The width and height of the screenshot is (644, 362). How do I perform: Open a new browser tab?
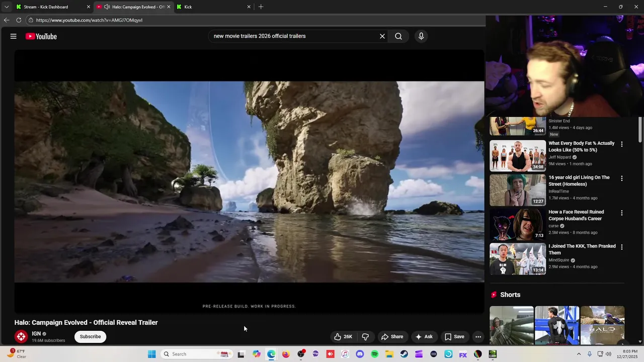tap(261, 7)
